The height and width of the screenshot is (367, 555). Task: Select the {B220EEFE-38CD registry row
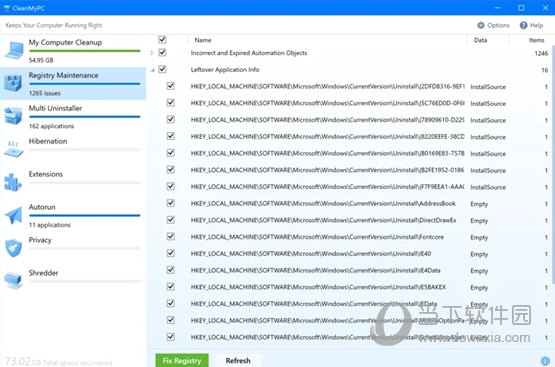350,137
